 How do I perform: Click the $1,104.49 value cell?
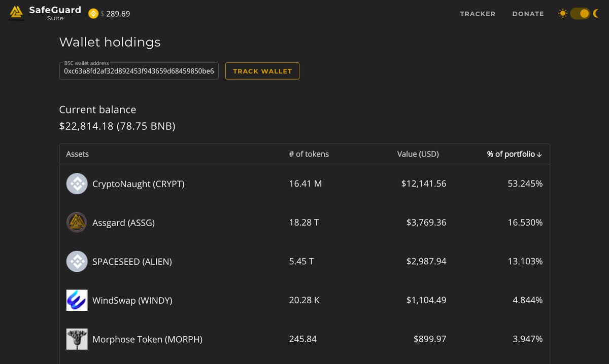point(426,300)
